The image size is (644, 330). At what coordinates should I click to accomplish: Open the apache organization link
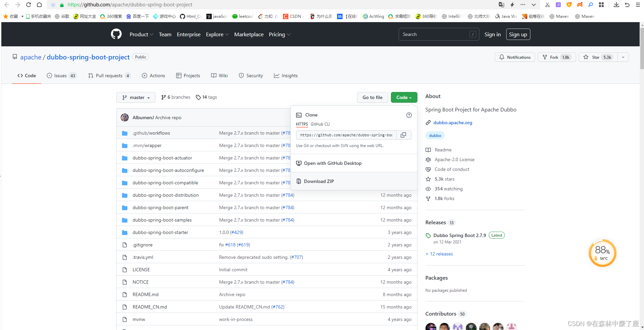(x=31, y=57)
